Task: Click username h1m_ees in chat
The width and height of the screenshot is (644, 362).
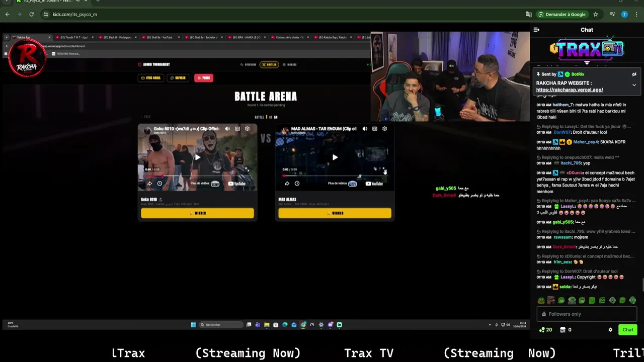Action: (x=562, y=262)
